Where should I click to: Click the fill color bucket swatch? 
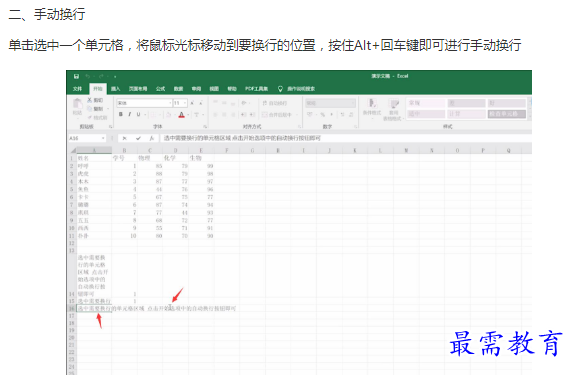click(x=168, y=115)
